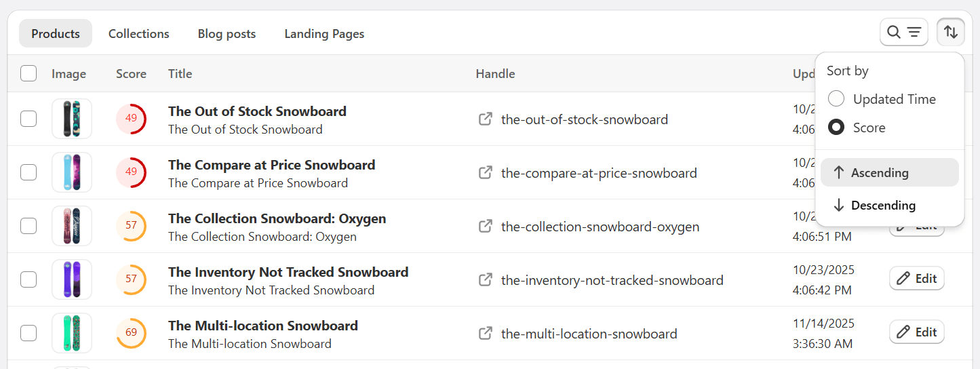This screenshot has width=980, height=369.
Task: Open external link for the-multi-location-snowboard
Action: (486, 333)
